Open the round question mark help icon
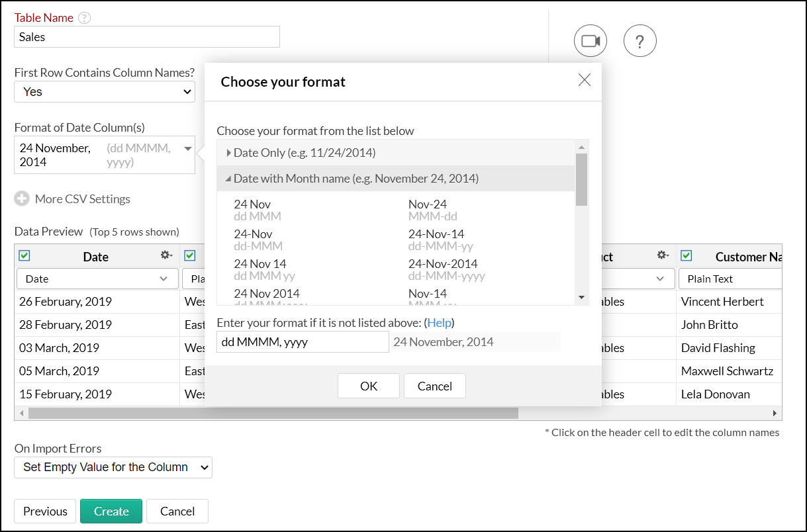 (x=640, y=41)
